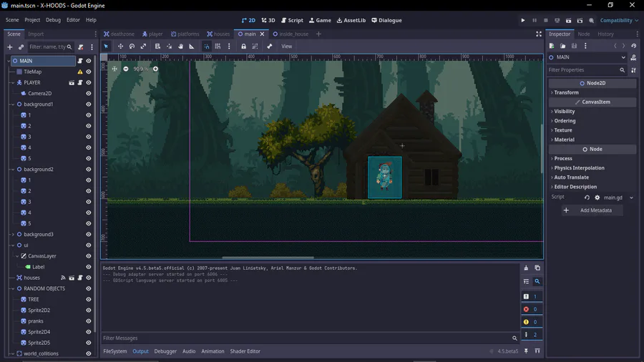Expand the background3 node tree
This screenshot has height=362, width=644.
tap(13, 235)
